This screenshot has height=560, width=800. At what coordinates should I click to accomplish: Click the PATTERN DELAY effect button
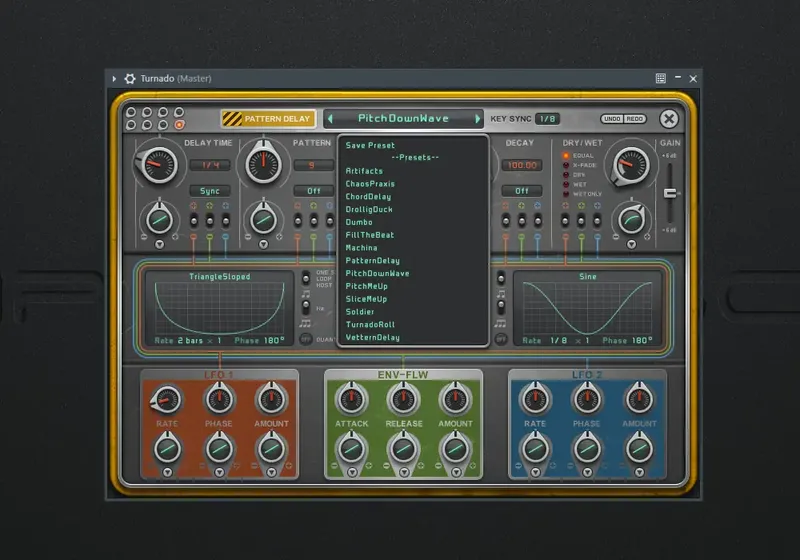[x=268, y=119]
